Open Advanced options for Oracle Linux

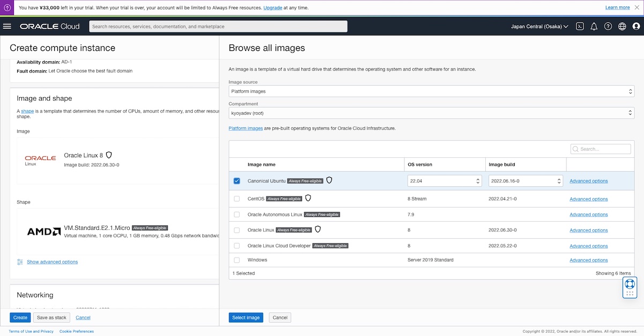588,230
